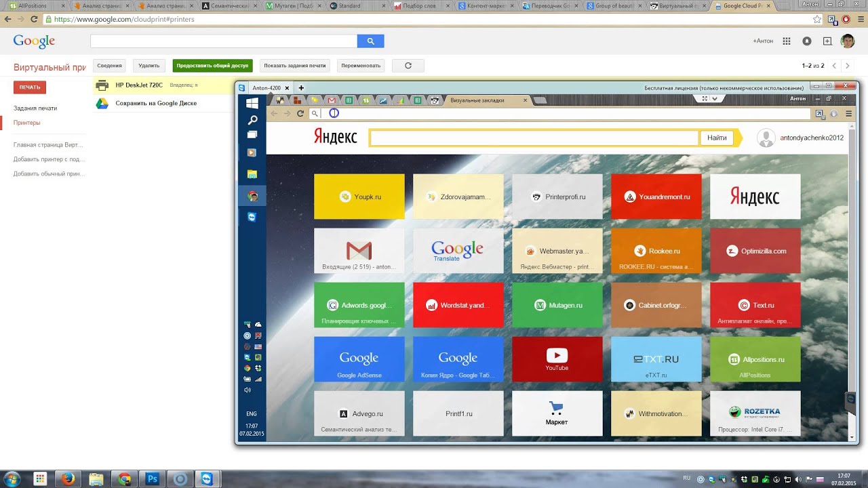Click Предоставить общий доступ button
This screenshot has width=868, height=488.
point(212,66)
